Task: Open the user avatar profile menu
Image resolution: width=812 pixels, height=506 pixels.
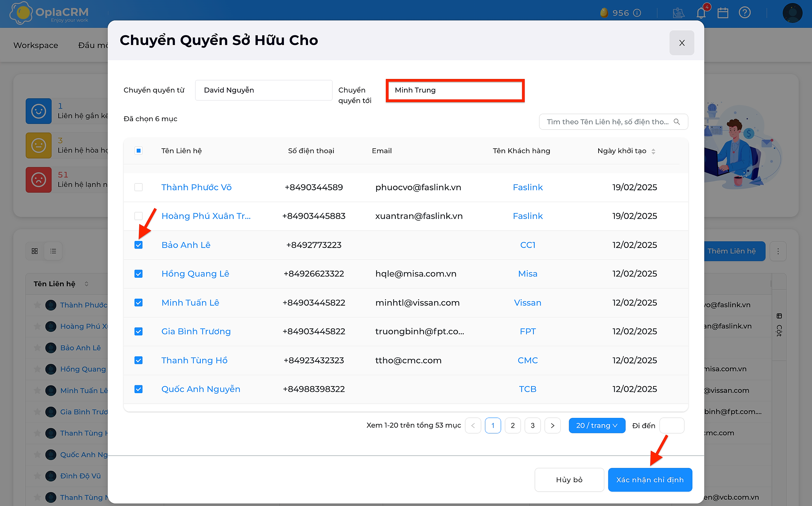Action: pyautogui.click(x=792, y=13)
